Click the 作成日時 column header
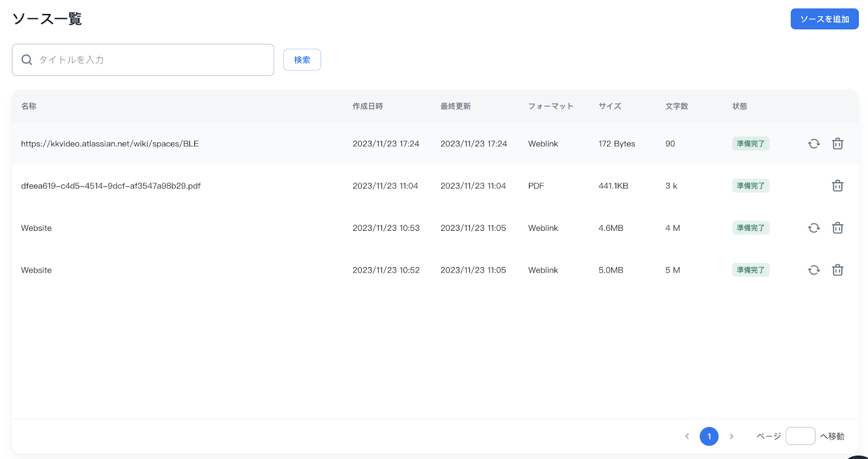The width and height of the screenshot is (868, 459). pos(367,106)
